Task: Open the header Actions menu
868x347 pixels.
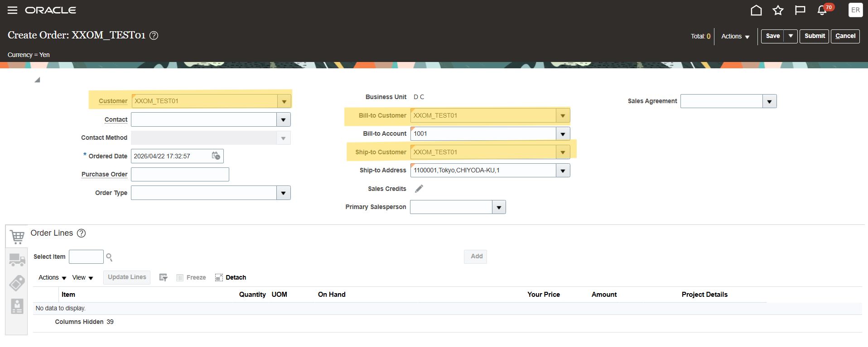Action: (735, 36)
